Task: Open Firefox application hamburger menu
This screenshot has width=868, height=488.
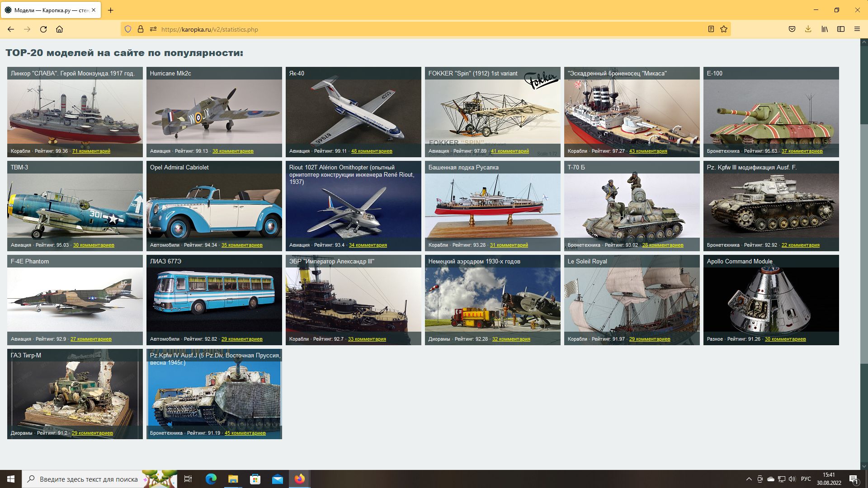Action: pos(857,29)
